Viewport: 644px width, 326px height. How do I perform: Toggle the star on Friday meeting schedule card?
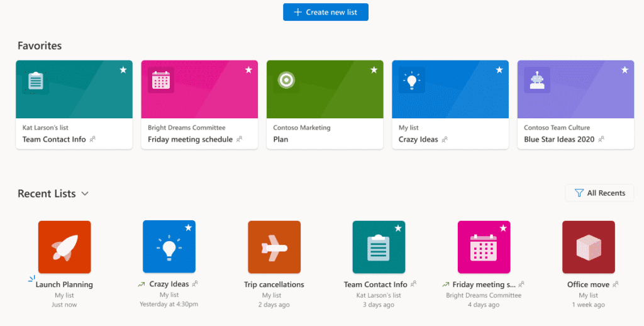point(248,70)
